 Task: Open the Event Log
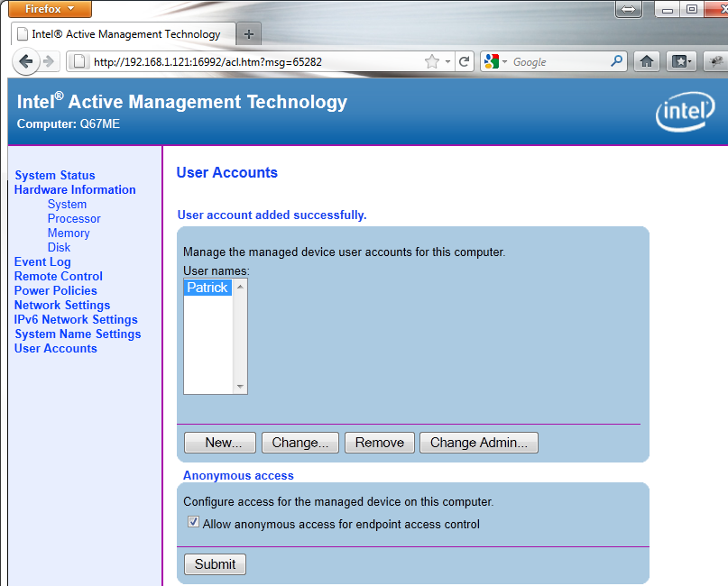click(x=42, y=262)
